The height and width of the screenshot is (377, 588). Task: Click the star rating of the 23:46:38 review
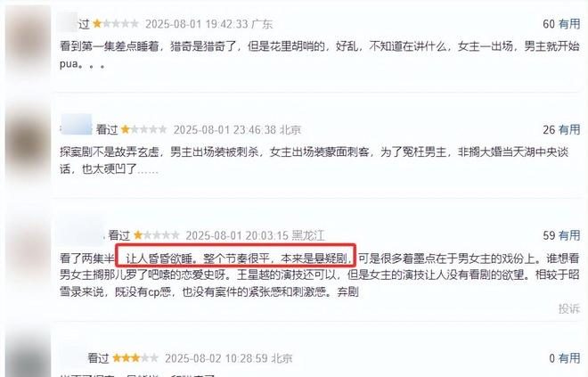click(143, 130)
